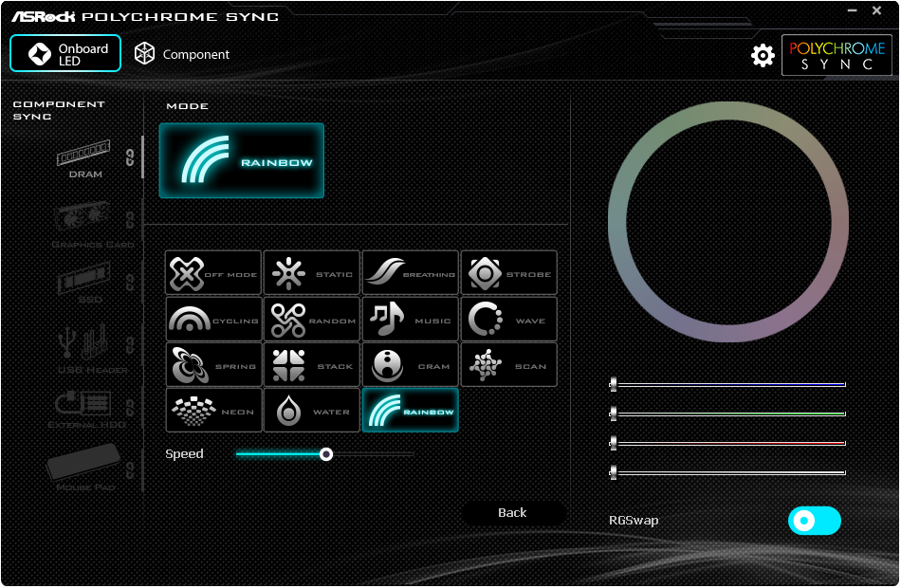Screen dimensions: 901x588
Task: Click the green channel slider
Action: point(727,413)
